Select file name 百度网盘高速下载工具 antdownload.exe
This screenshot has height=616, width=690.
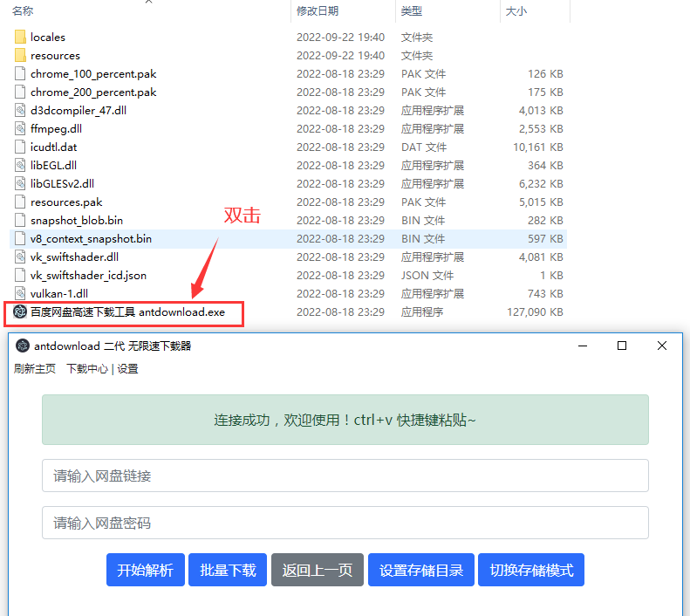point(127,312)
